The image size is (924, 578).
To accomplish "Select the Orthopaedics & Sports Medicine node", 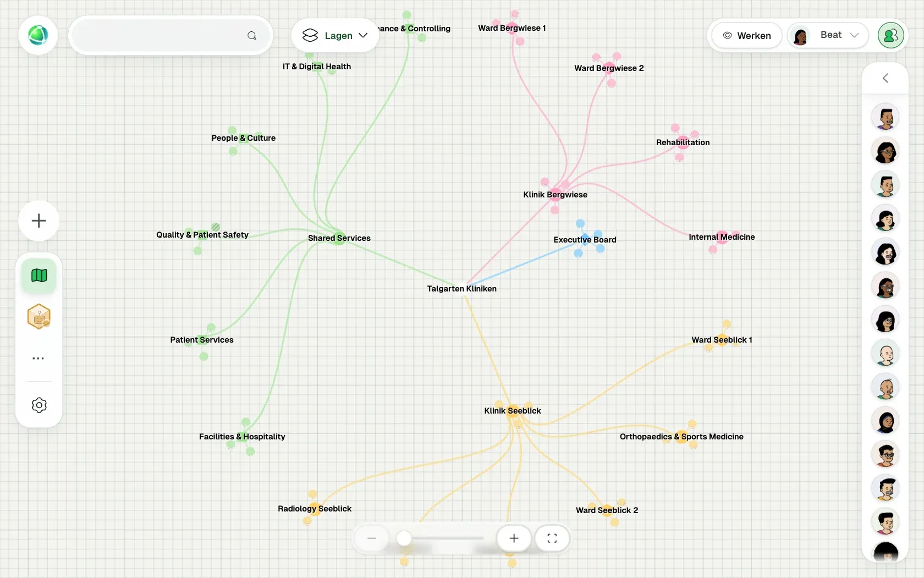I will [x=682, y=437].
